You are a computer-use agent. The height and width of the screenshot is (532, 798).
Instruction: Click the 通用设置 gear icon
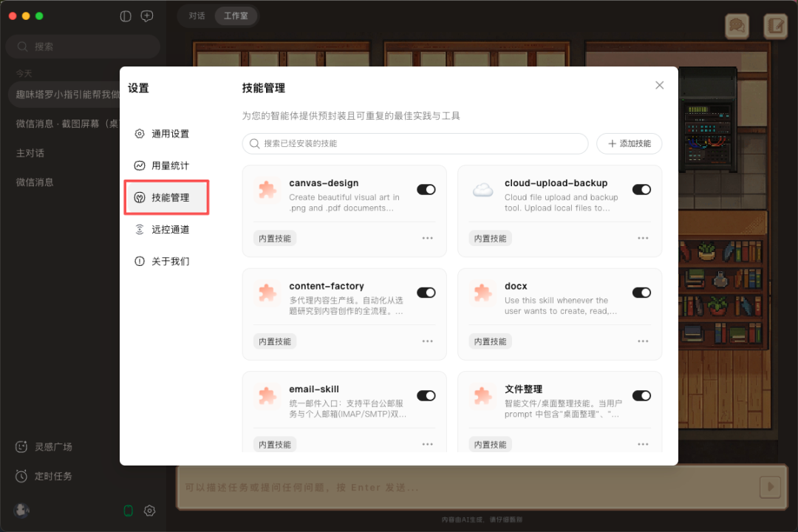click(140, 134)
